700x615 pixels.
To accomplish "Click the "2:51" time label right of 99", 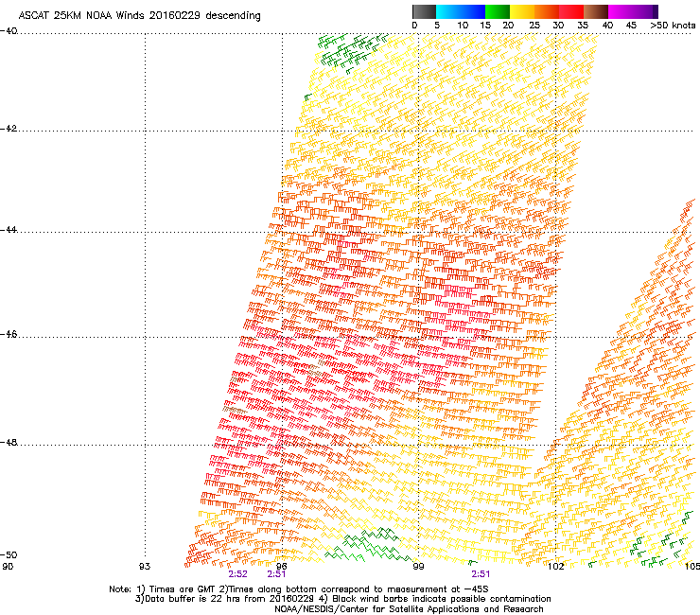I will point(481,574).
